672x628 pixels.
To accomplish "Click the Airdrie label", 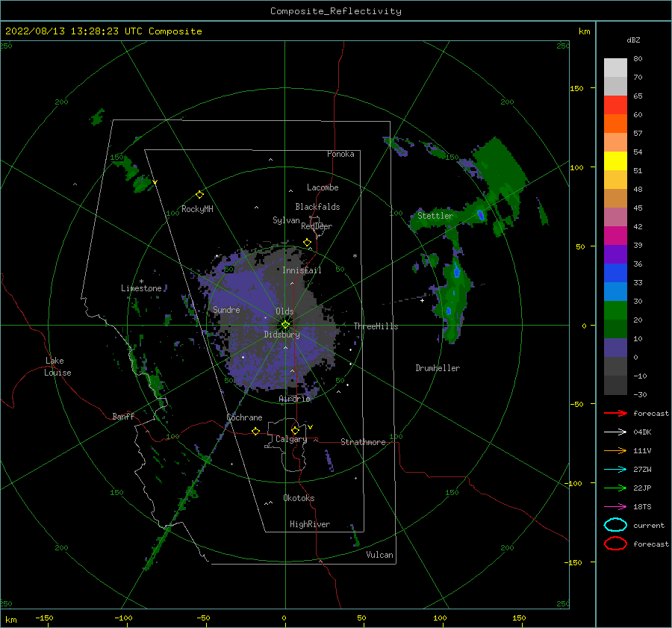I will point(294,399).
